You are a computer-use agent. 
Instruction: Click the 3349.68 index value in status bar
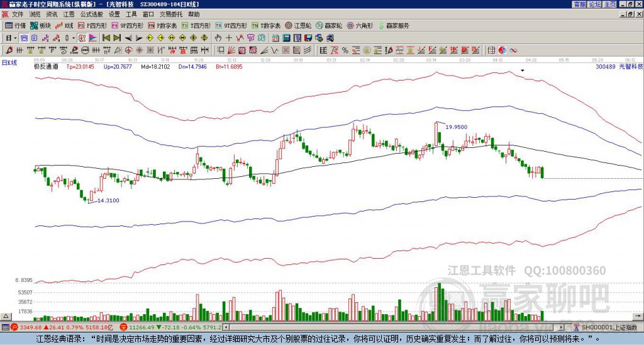(x=31, y=327)
